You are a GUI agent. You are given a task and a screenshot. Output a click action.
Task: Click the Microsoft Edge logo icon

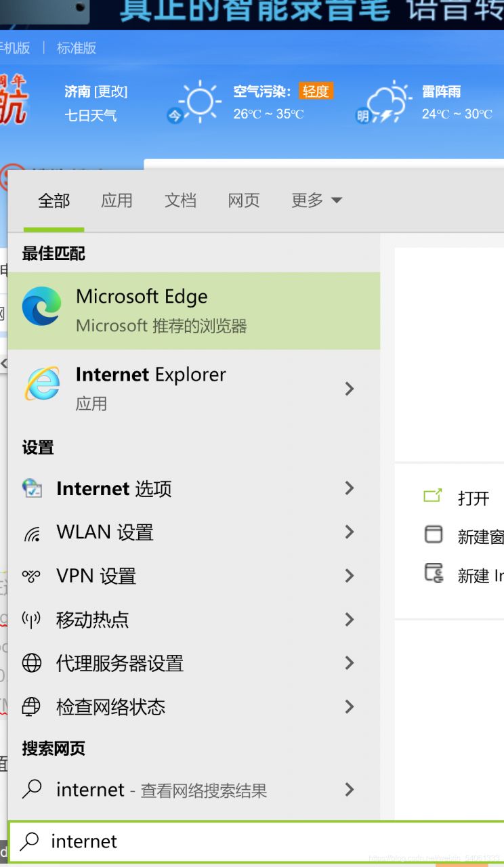pos(41,306)
